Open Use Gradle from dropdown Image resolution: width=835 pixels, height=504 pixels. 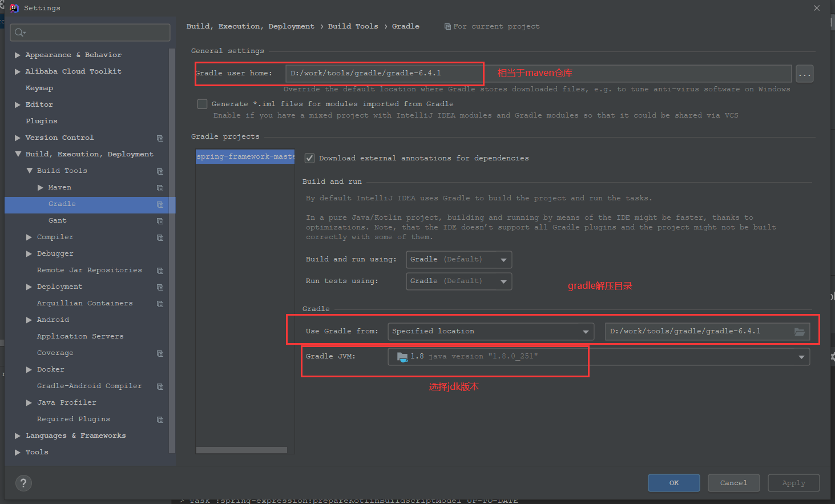(491, 332)
